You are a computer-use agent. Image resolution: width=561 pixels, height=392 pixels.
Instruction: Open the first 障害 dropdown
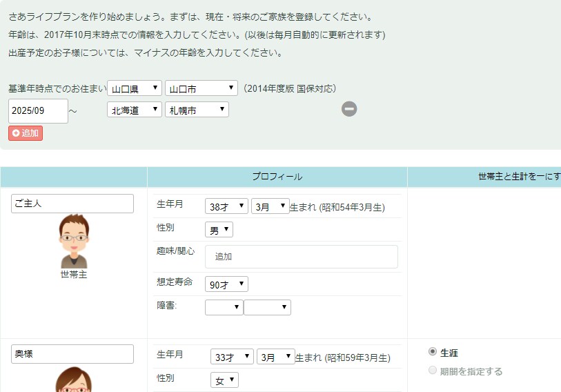(x=224, y=308)
